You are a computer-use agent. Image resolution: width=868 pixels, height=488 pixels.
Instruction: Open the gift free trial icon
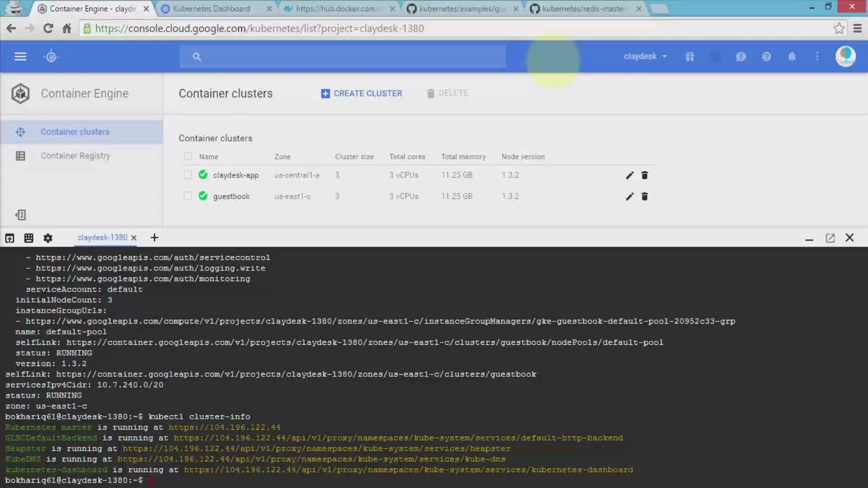click(x=690, y=56)
